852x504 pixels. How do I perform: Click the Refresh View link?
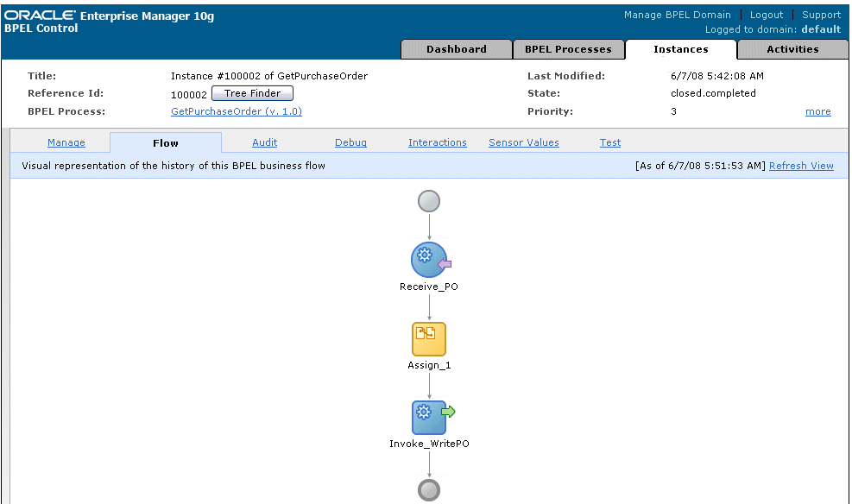[801, 166]
